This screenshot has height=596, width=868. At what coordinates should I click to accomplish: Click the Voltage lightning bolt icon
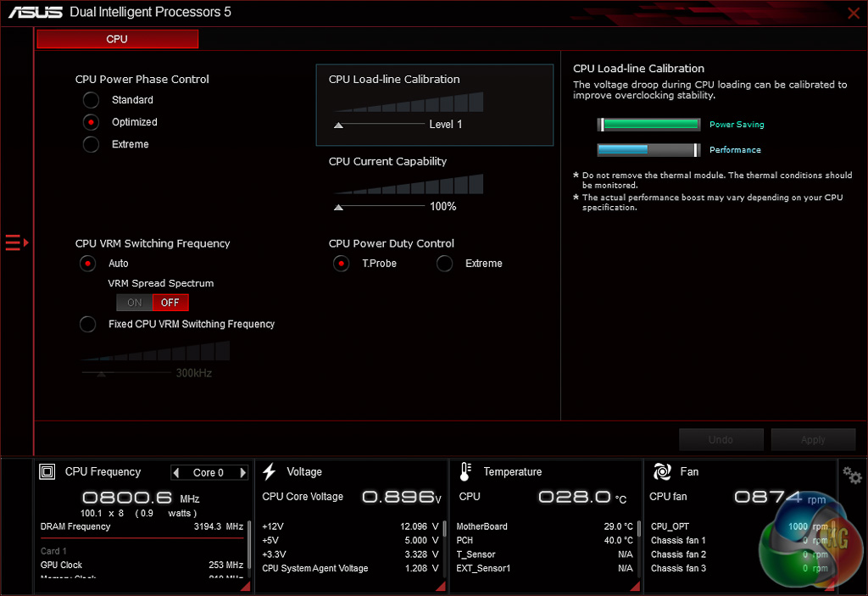tap(269, 472)
